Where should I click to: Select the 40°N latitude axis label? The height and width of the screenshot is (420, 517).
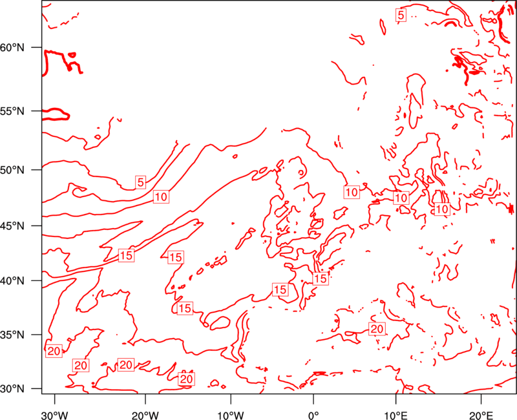click(x=12, y=281)
